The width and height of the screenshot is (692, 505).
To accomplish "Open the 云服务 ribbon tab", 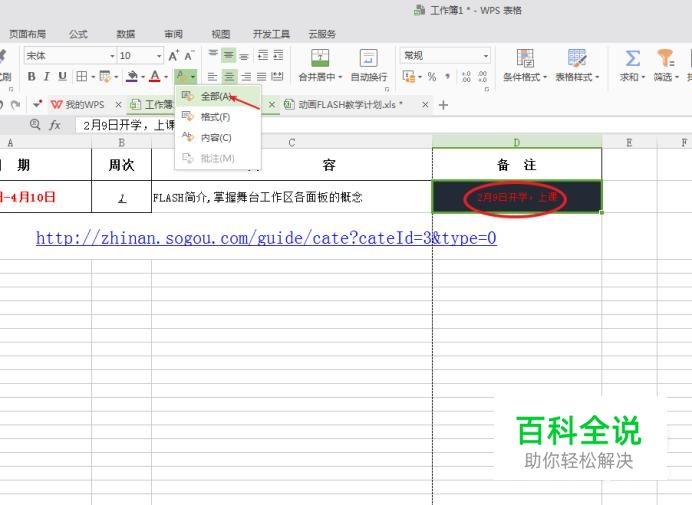I will click(x=322, y=34).
